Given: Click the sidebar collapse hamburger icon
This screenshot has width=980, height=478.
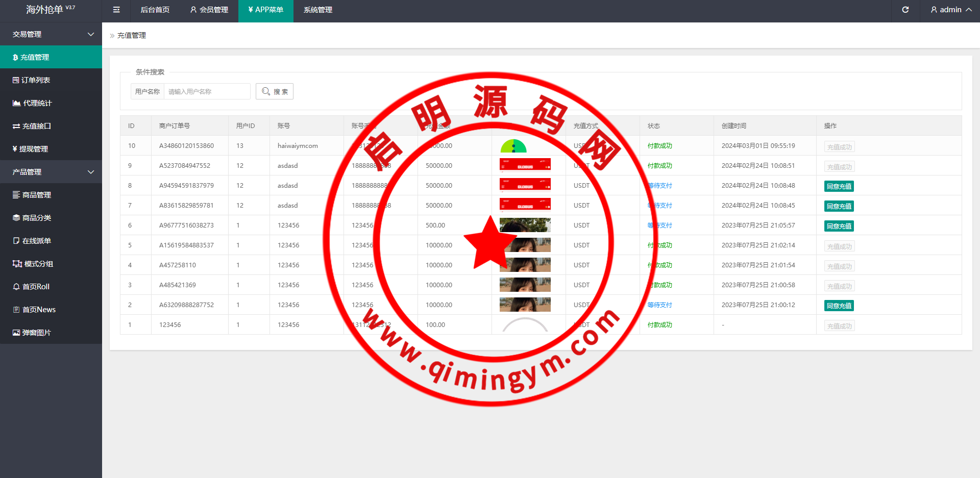Looking at the screenshot, I should 116,10.
